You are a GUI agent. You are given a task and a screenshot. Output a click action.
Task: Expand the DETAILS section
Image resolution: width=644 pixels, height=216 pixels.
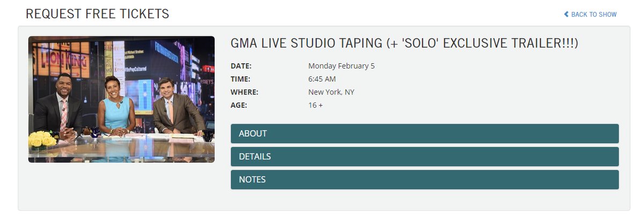click(x=425, y=157)
